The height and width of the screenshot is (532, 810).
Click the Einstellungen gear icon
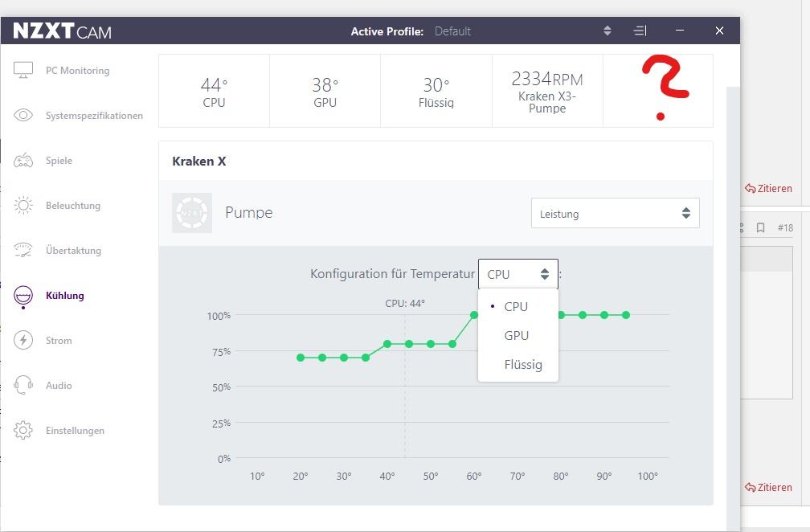click(x=23, y=430)
